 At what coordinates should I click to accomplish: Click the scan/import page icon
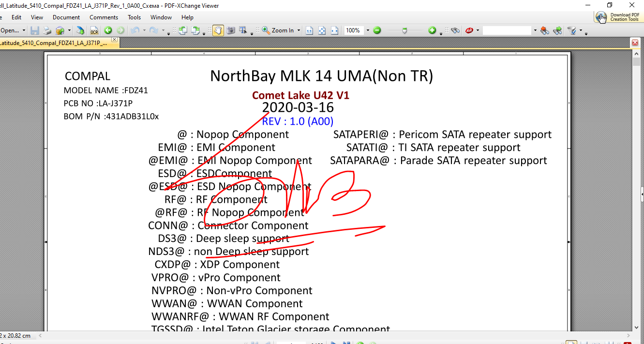pos(80,30)
